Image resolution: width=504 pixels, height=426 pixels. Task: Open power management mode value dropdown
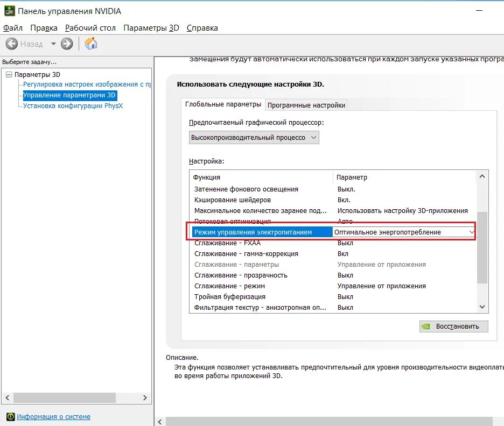pyautogui.click(x=404, y=232)
